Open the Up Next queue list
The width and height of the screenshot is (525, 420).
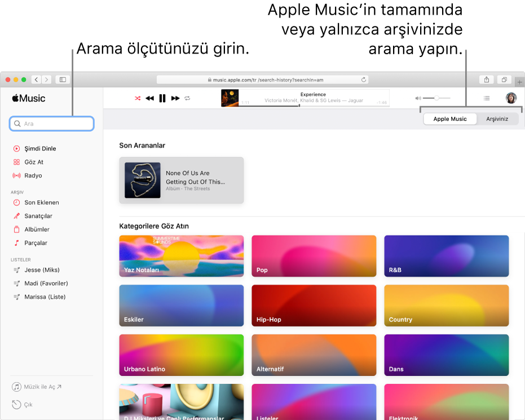tap(487, 99)
